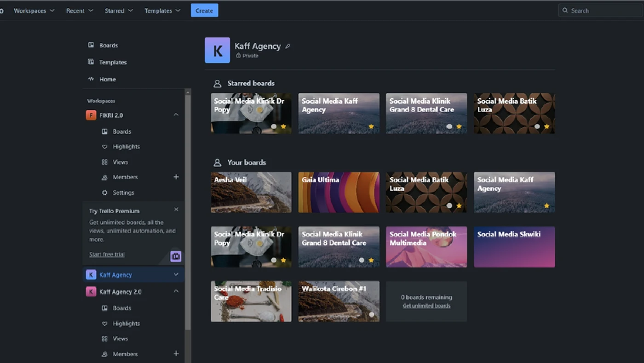
Task: Click the FIKRI 2.0 workspace avatar icon
Action: (91, 115)
